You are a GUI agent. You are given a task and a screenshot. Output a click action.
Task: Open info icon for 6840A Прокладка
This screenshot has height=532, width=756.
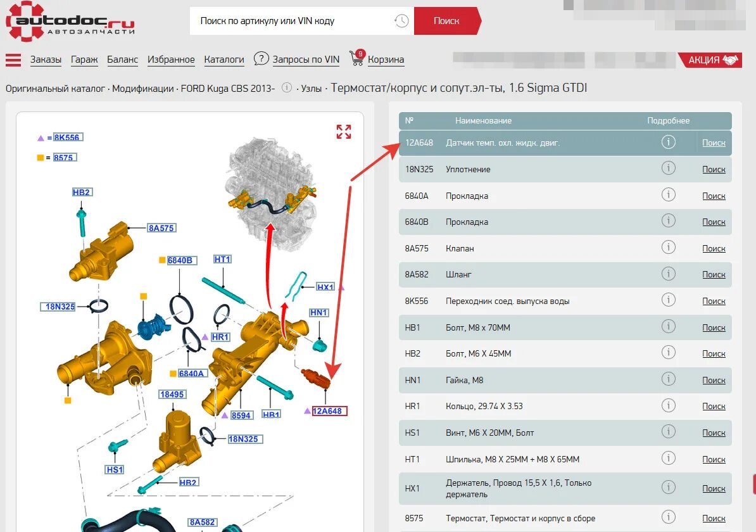tap(668, 195)
